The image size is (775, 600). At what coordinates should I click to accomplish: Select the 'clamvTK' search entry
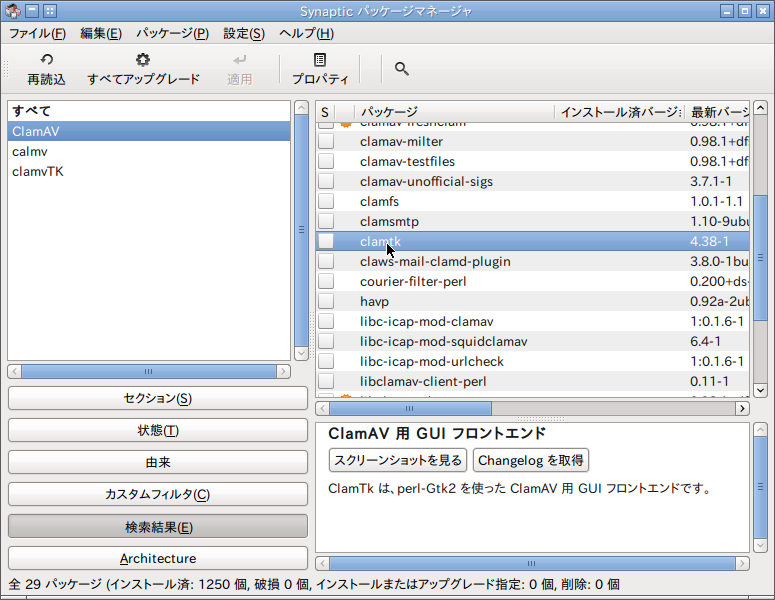click(149, 171)
